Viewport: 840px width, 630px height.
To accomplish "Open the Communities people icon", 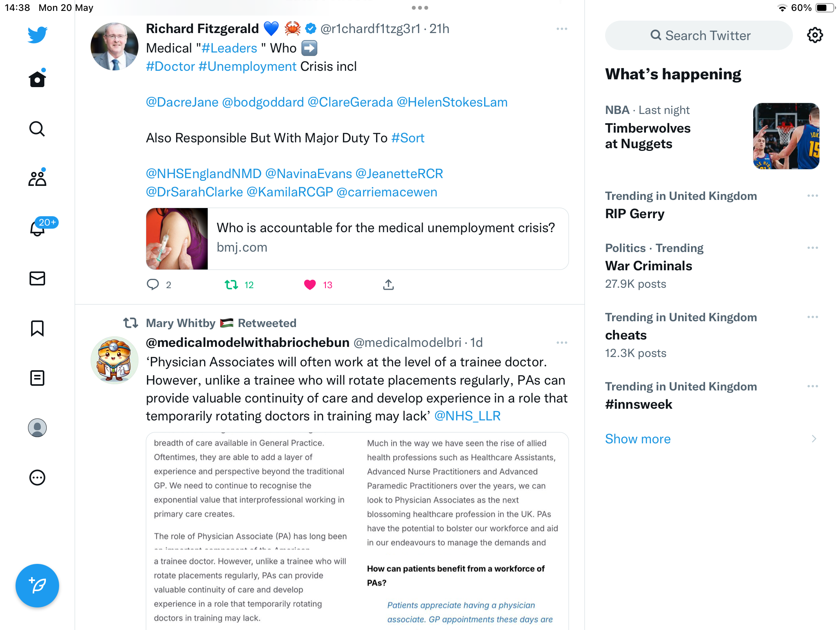I will pyautogui.click(x=37, y=178).
